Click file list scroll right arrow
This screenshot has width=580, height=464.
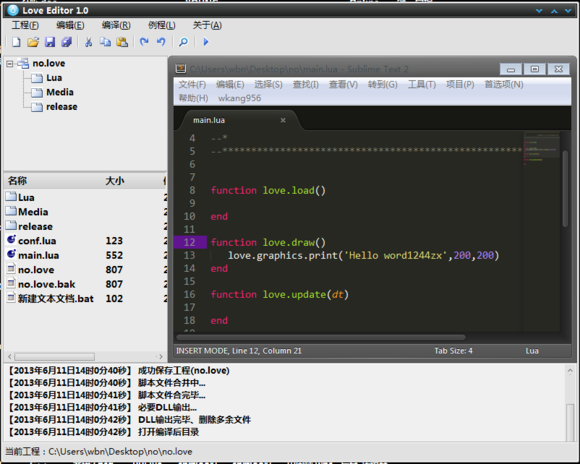tap(160, 357)
